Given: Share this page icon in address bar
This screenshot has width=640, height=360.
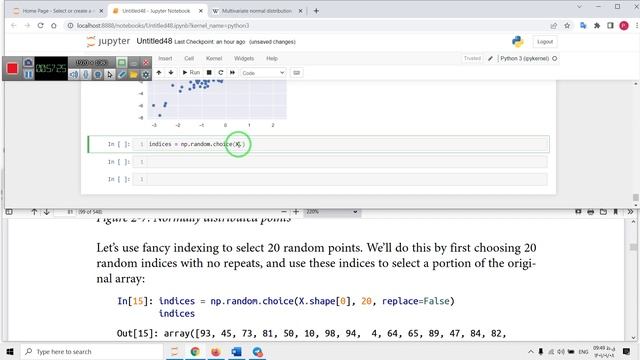Looking at the screenshot, I should pyautogui.click(x=553, y=26).
